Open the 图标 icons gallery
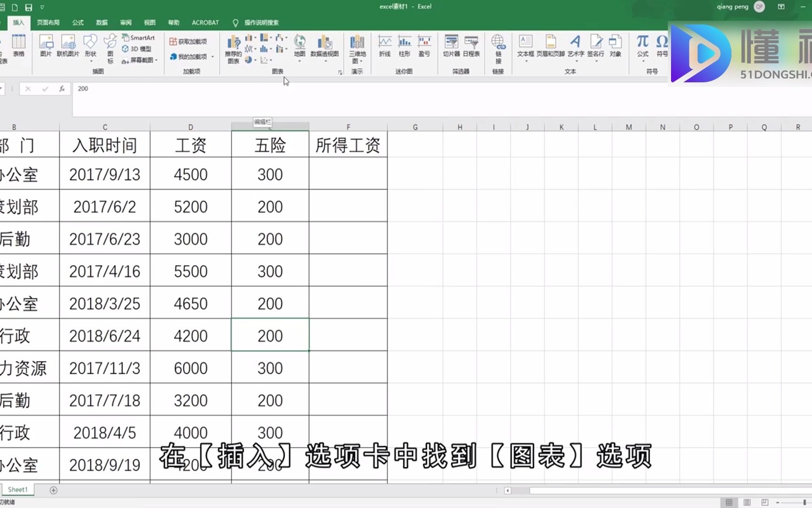 pos(110,48)
